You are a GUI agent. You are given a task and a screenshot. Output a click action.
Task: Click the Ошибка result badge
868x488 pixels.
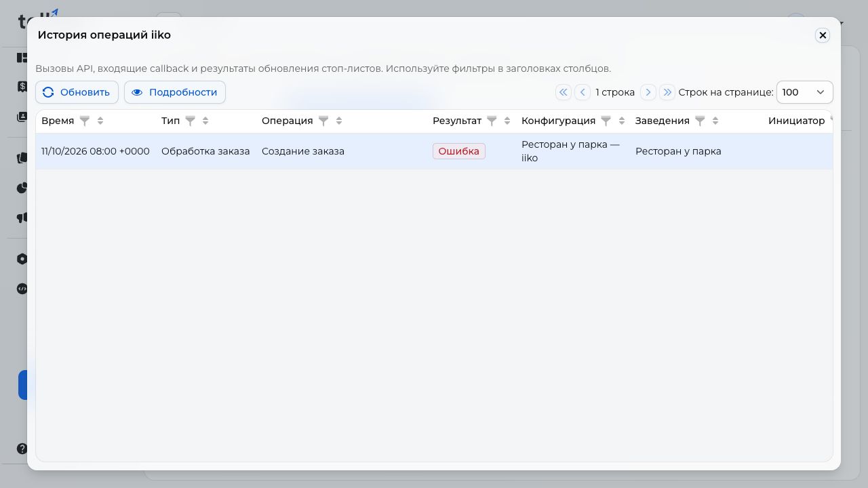[459, 151]
